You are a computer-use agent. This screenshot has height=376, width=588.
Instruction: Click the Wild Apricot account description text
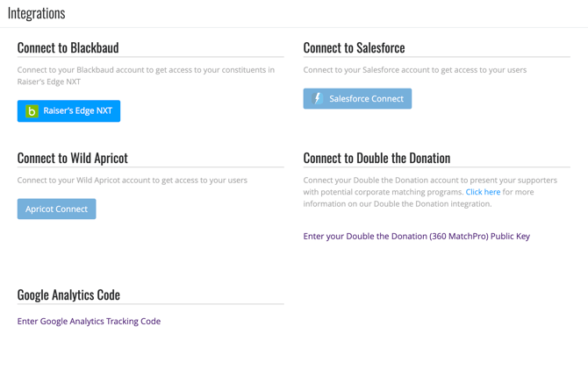click(x=132, y=181)
